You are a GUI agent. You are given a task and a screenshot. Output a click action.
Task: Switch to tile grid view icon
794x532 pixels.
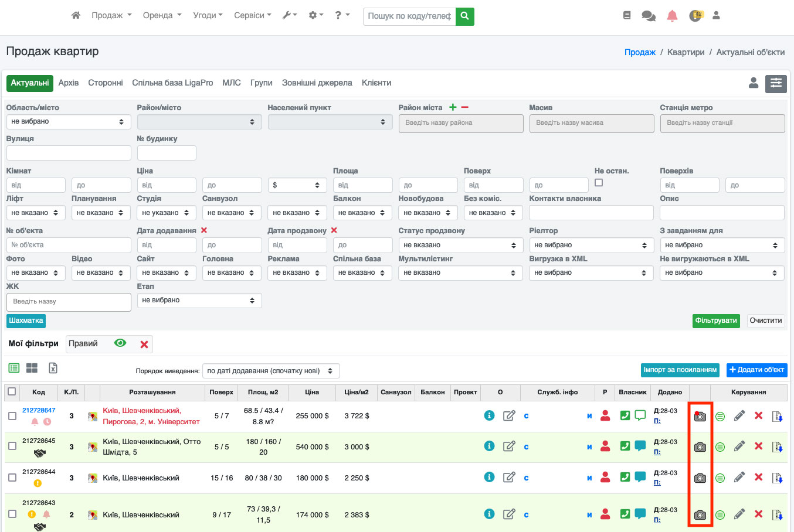[32, 368]
